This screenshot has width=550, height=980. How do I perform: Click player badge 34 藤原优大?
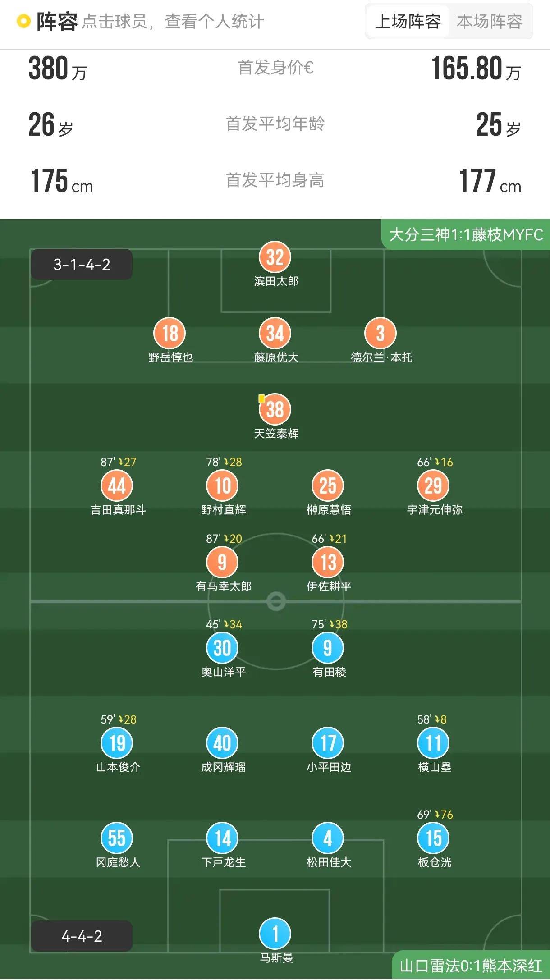tap(275, 334)
